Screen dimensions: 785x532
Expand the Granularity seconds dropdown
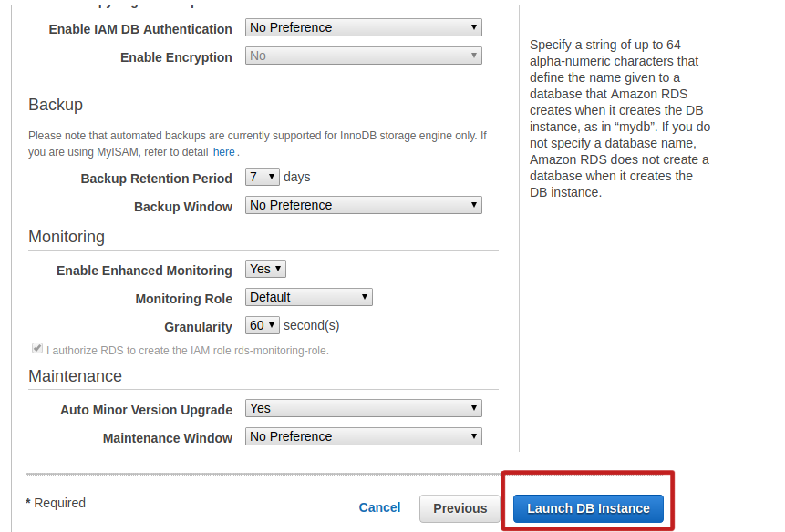tap(263, 326)
